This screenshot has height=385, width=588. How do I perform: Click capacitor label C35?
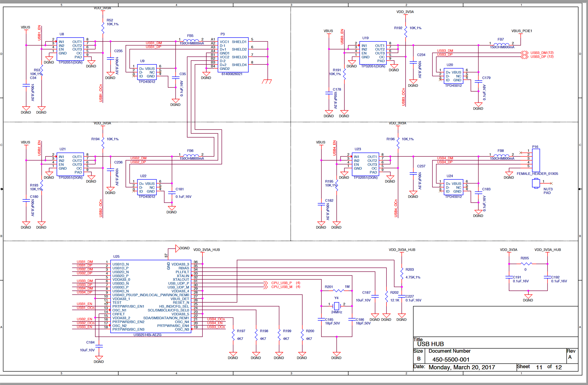coord(183,74)
